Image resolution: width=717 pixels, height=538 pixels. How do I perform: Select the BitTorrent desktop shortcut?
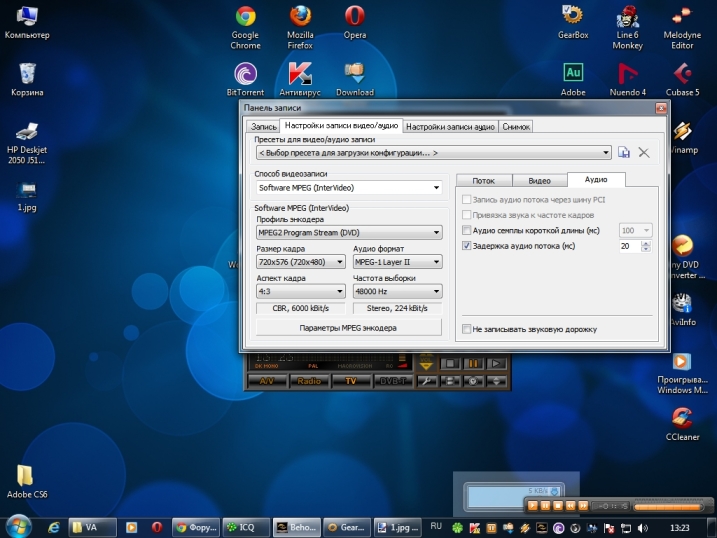(244, 74)
